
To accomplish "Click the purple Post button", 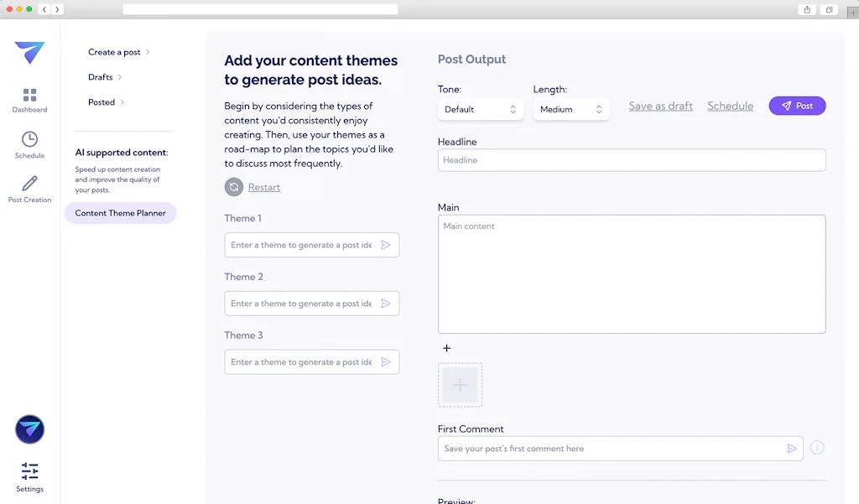I will pyautogui.click(x=796, y=106).
